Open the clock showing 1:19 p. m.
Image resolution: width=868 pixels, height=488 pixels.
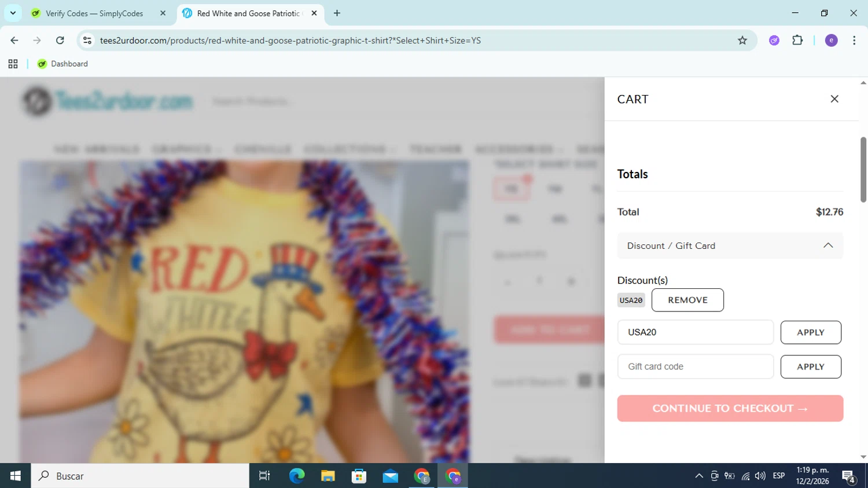click(812, 476)
